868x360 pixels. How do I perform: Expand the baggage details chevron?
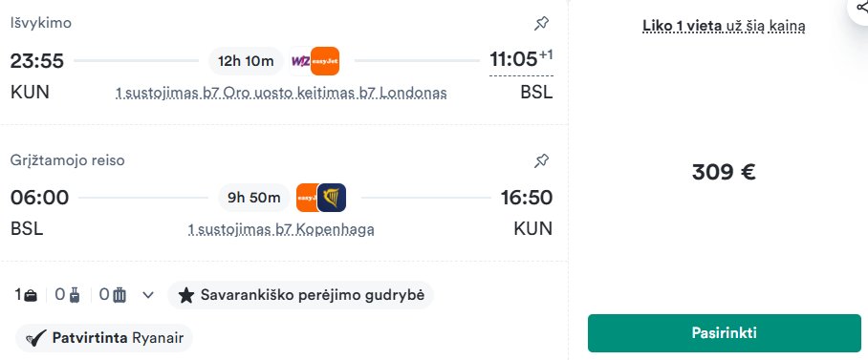(x=148, y=295)
